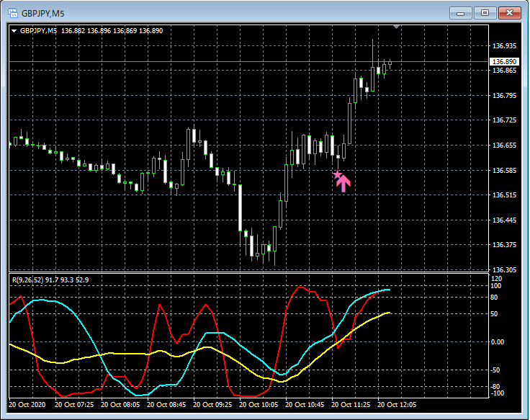Expand the GBPJPY,M5 chart header triangle

tap(14, 31)
